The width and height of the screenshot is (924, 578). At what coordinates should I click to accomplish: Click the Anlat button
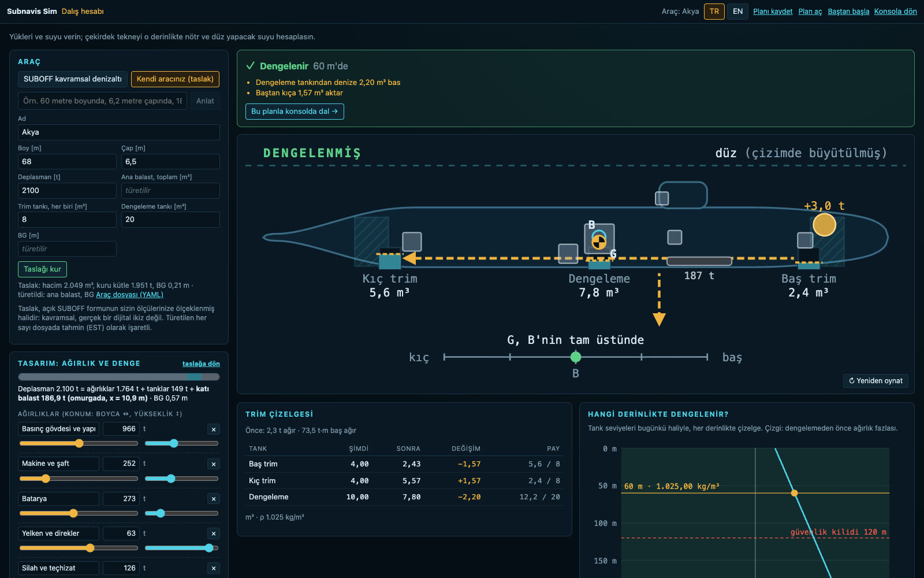(205, 101)
